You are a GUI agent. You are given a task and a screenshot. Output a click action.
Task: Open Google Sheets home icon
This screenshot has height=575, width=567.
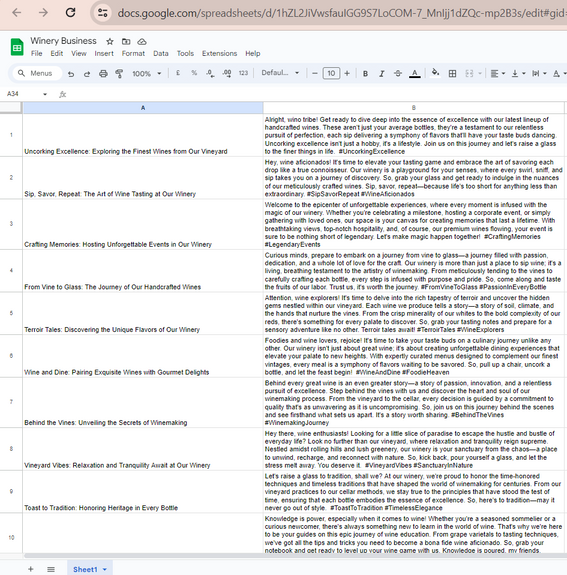tap(17, 47)
